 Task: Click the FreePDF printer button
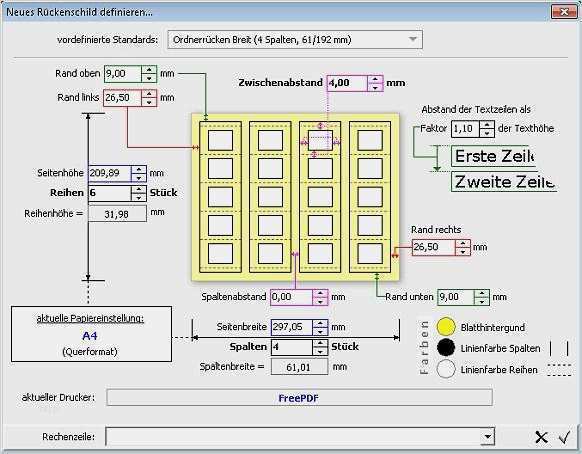click(x=299, y=398)
